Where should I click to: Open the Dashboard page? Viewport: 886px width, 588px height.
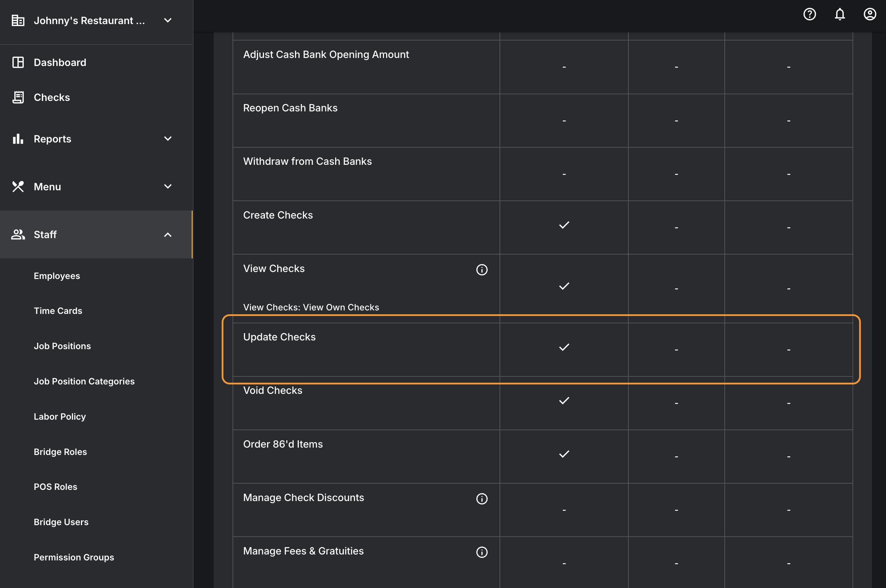pyautogui.click(x=60, y=62)
